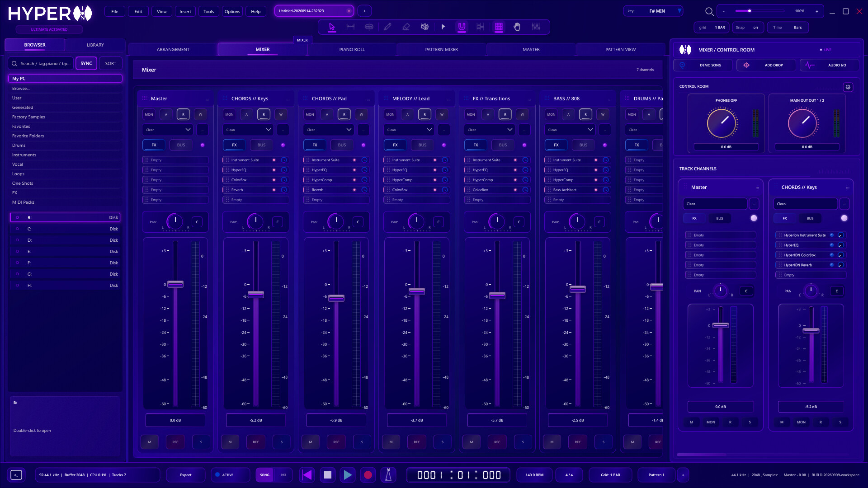The height and width of the screenshot is (488, 868).
Task: Click the SORT button in browser
Action: [111, 64]
